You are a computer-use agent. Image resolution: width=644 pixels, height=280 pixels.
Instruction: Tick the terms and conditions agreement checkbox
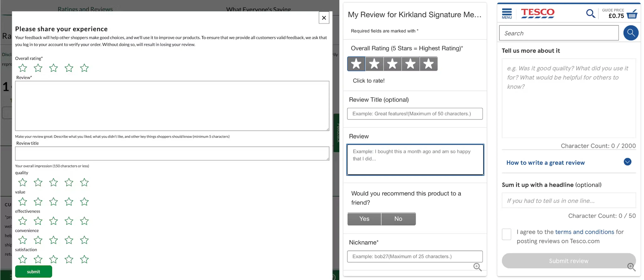pyautogui.click(x=506, y=234)
